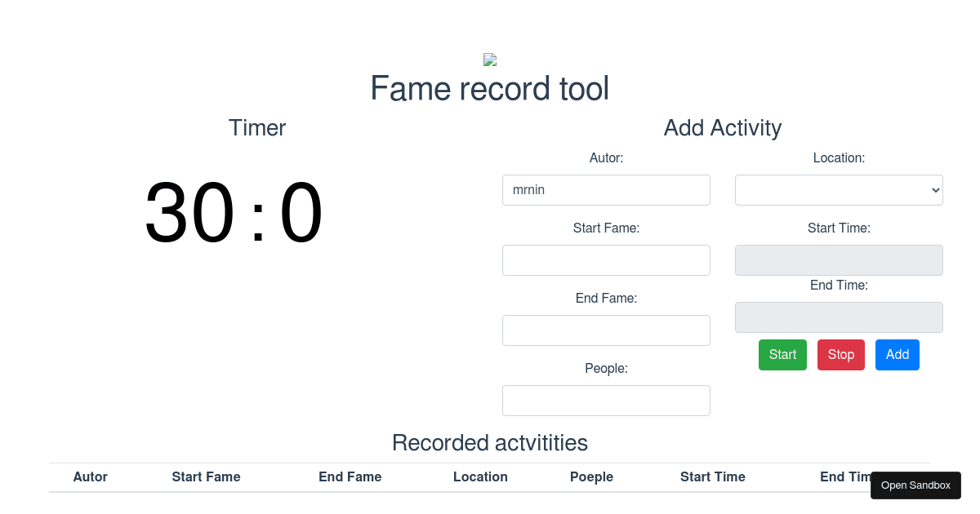Viewport: 980px width, 514px height.
Task: Click the green Start button
Action: (782, 354)
